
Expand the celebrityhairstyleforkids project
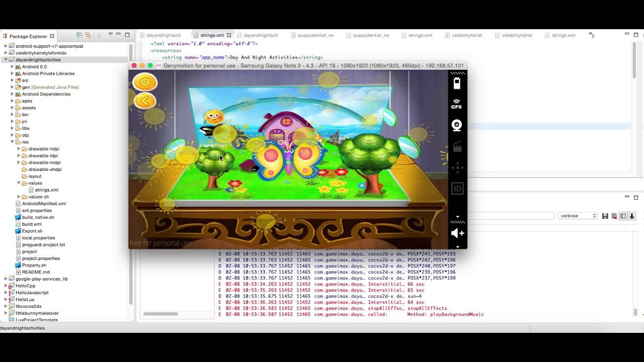pyautogui.click(x=6, y=53)
